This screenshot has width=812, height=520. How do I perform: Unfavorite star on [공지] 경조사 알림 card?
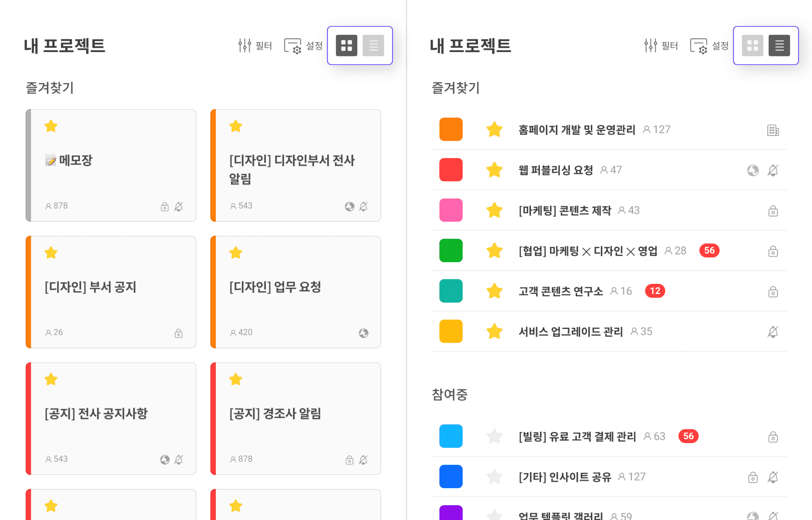point(236,380)
